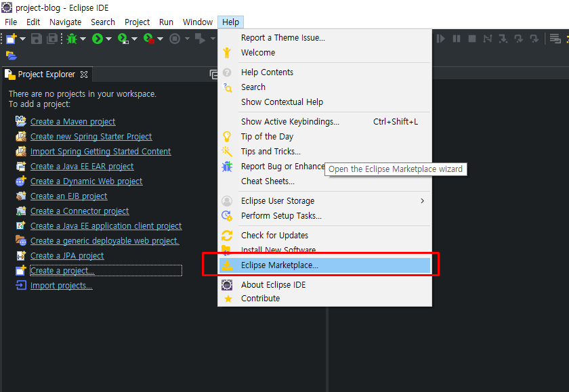Choose Tips and Tricks entry
569x392 pixels.
pos(324,151)
